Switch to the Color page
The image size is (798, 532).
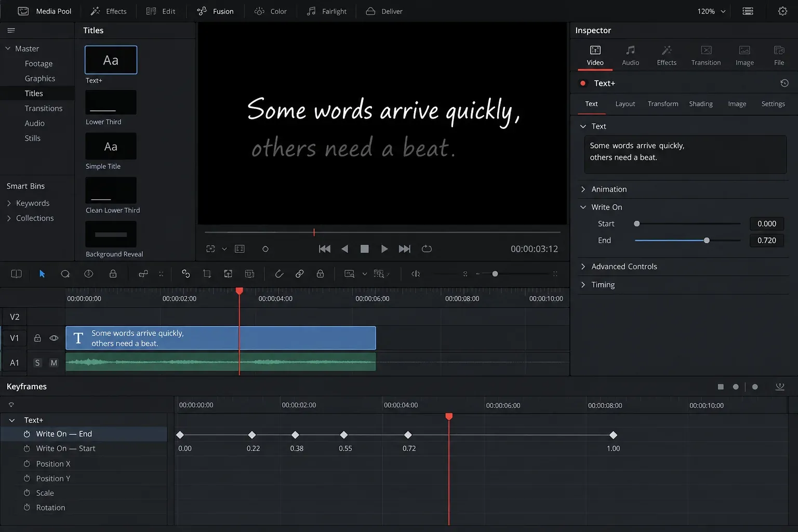[x=270, y=11]
